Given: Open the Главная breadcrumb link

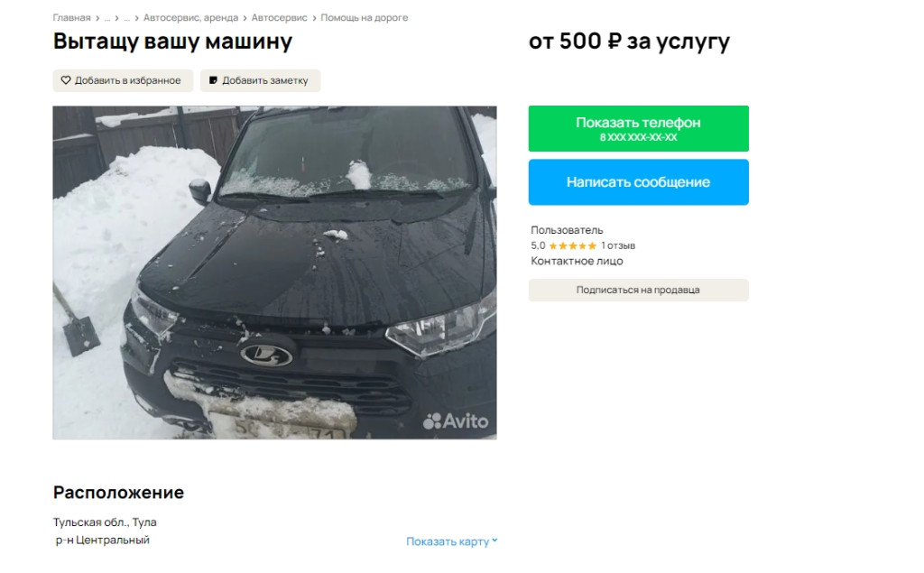Looking at the screenshot, I should coord(72,18).
